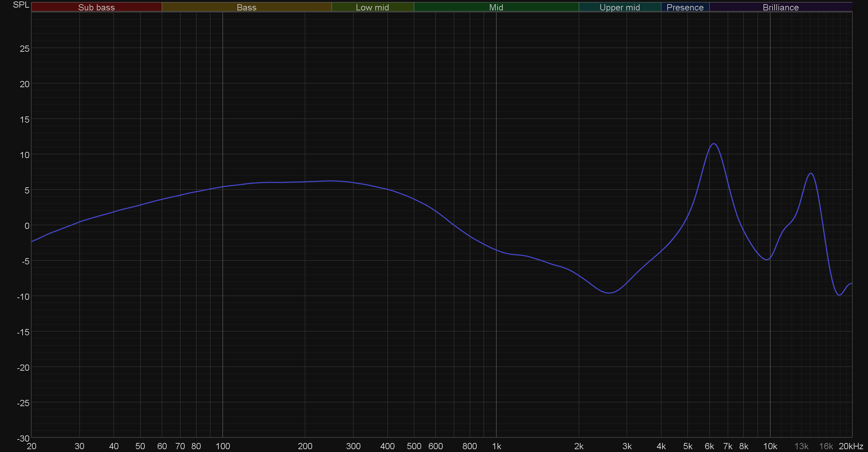Click the 25 dB axis label
The image size is (868, 452).
[x=25, y=49]
